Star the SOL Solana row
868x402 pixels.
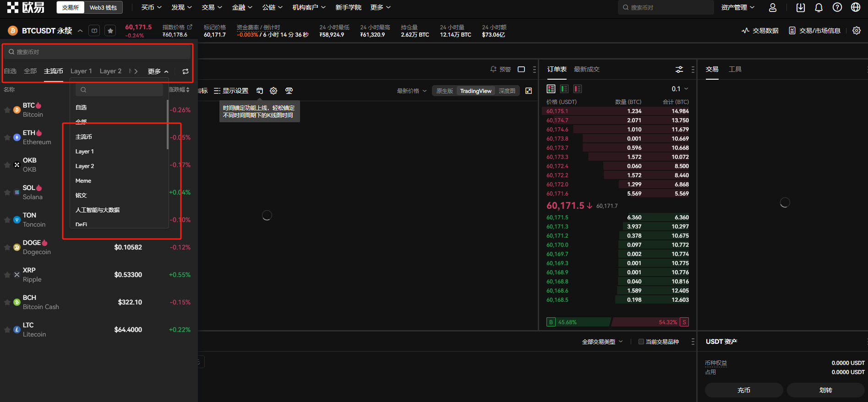coord(7,192)
